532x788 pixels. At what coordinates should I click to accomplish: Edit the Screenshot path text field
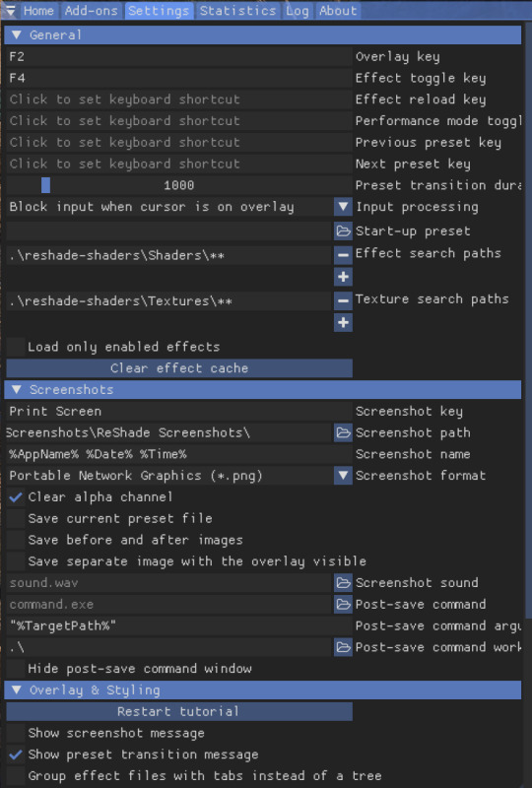(168, 432)
